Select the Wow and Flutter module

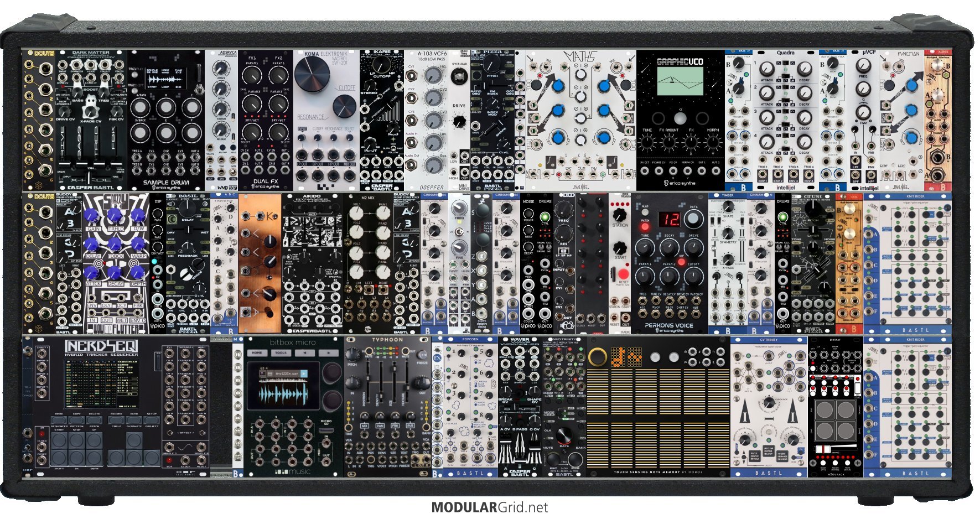coord(116,263)
